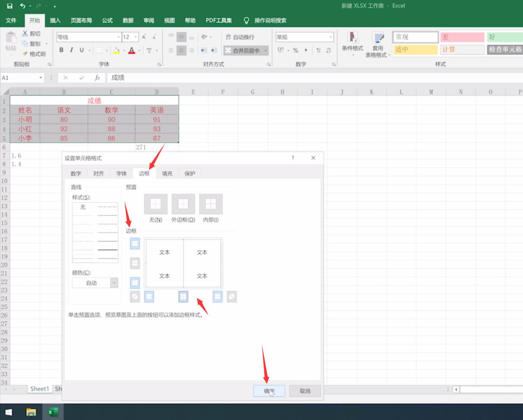The height and width of the screenshot is (420, 523).
Task: Open the Windows Start menu
Action: 9,412
